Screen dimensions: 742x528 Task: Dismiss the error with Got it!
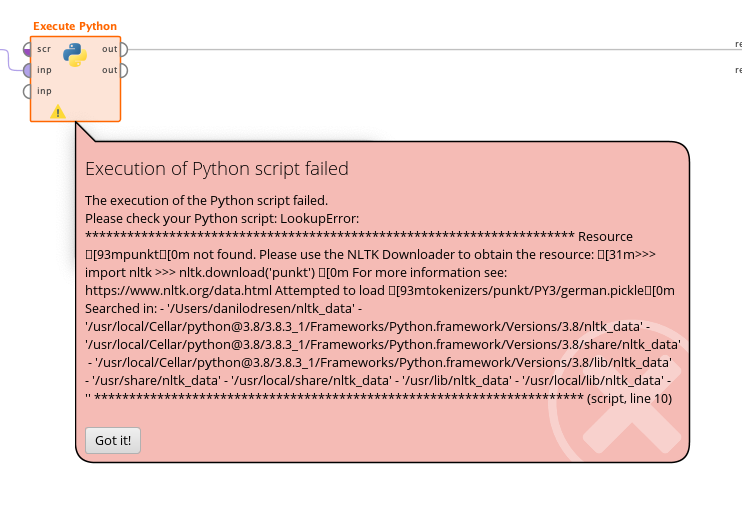coord(113,440)
